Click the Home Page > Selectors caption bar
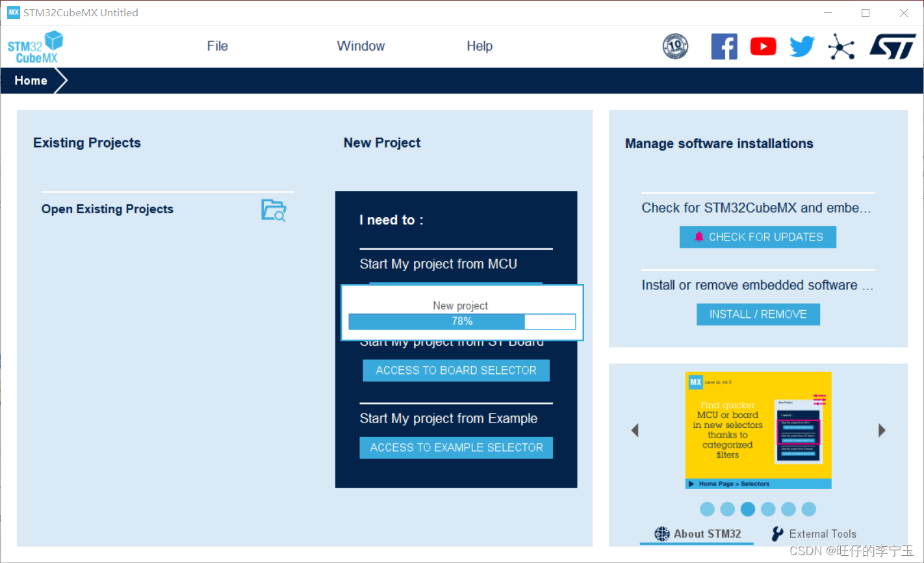The width and height of the screenshot is (924, 563). [758, 484]
